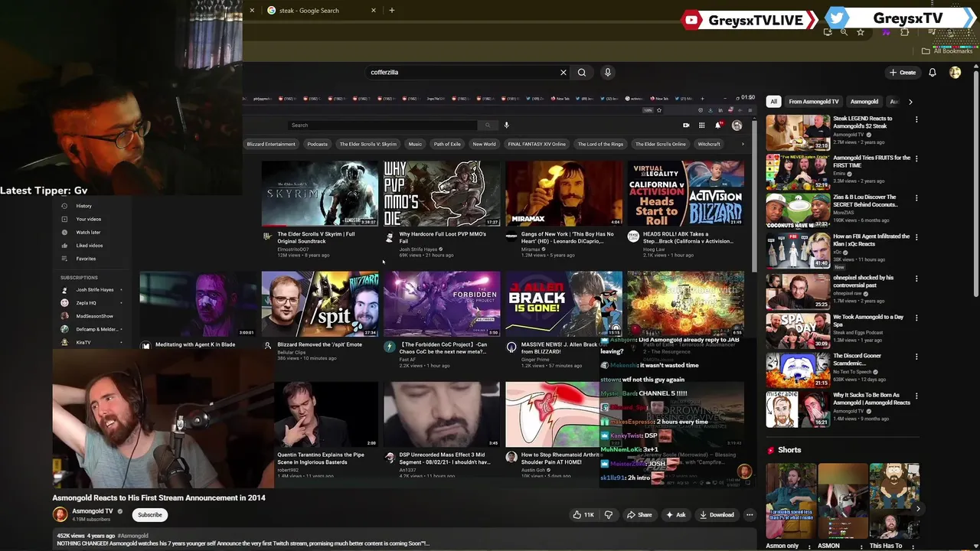
Task: Subscribe to Asmongold TV
Action: coord(150,515)
